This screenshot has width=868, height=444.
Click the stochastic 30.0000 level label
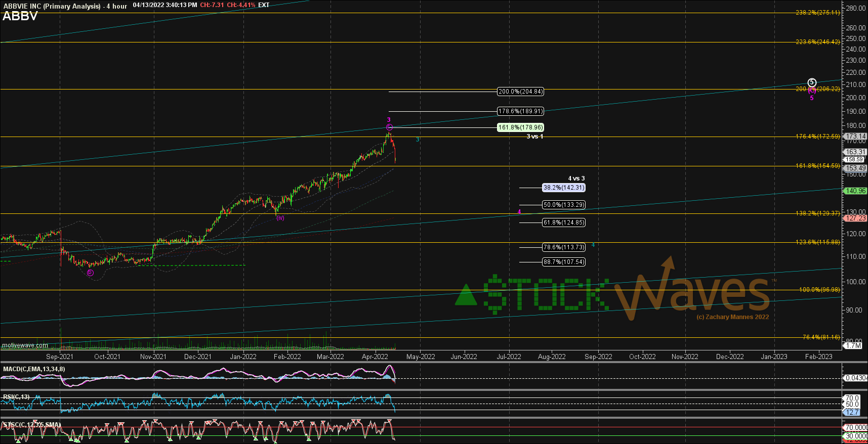click(856, 436)
